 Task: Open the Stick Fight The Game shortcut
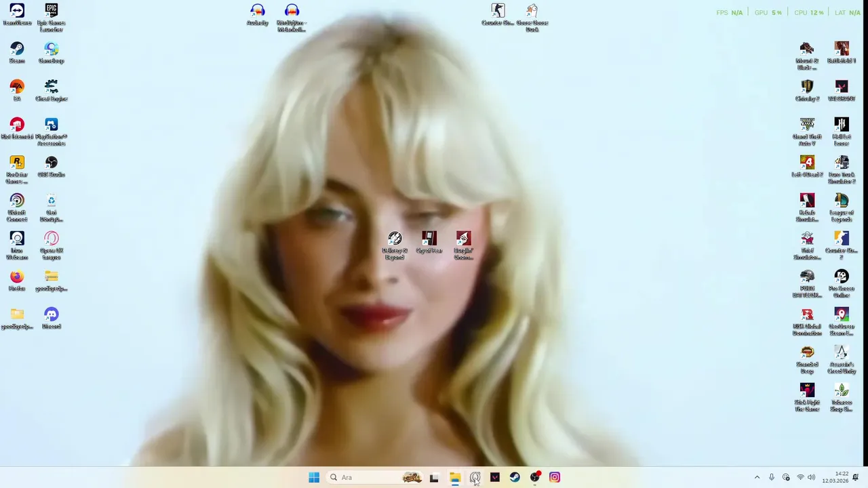coord(807,397)
